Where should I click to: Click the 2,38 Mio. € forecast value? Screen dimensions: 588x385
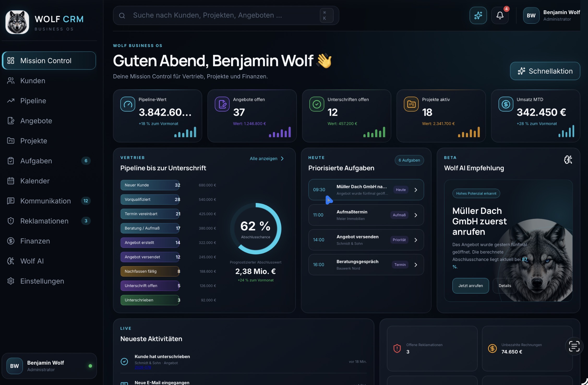point(255,271)
